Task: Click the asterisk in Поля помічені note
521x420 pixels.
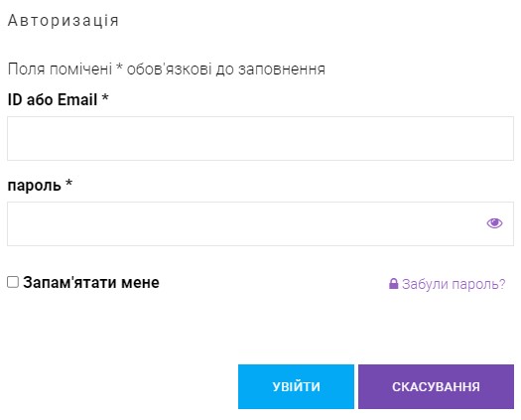Action: point(120,68)
